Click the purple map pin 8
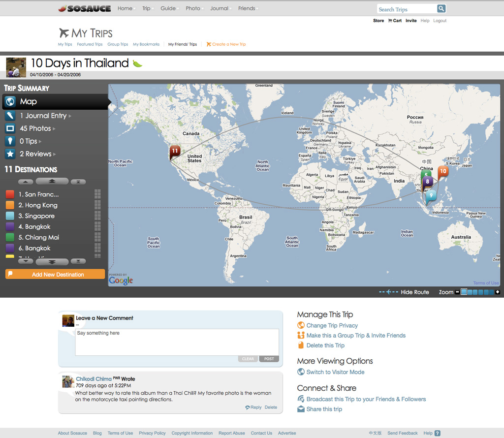Screen dimensions: 504x438 coord(428,182)
